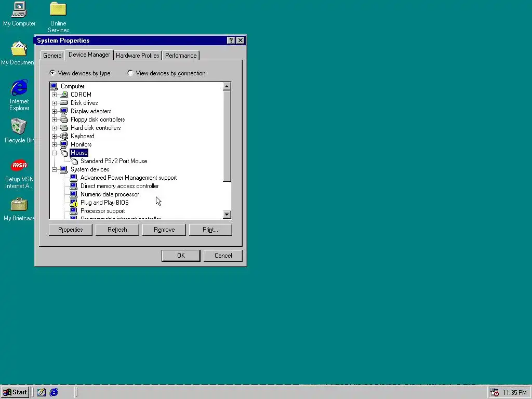Expand the Display adapters node

[x=54, y=111]
